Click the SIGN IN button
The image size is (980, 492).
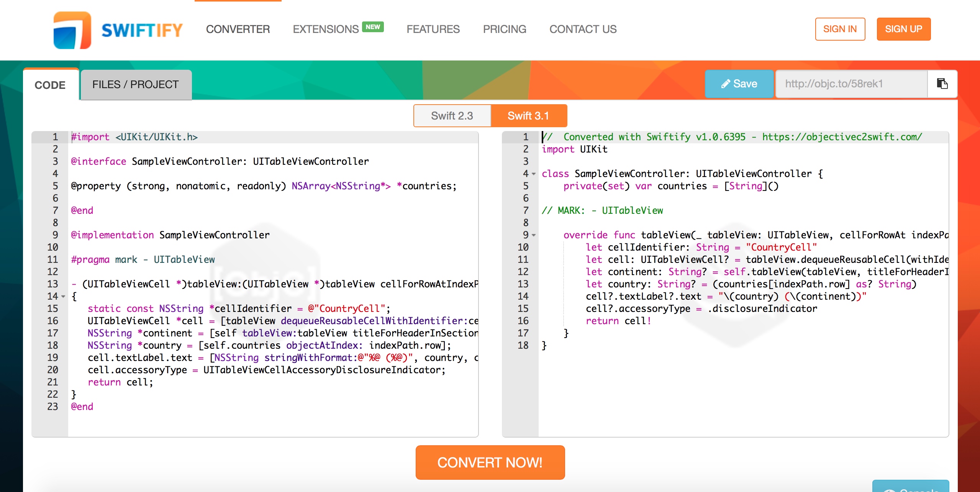click(840, 29)
